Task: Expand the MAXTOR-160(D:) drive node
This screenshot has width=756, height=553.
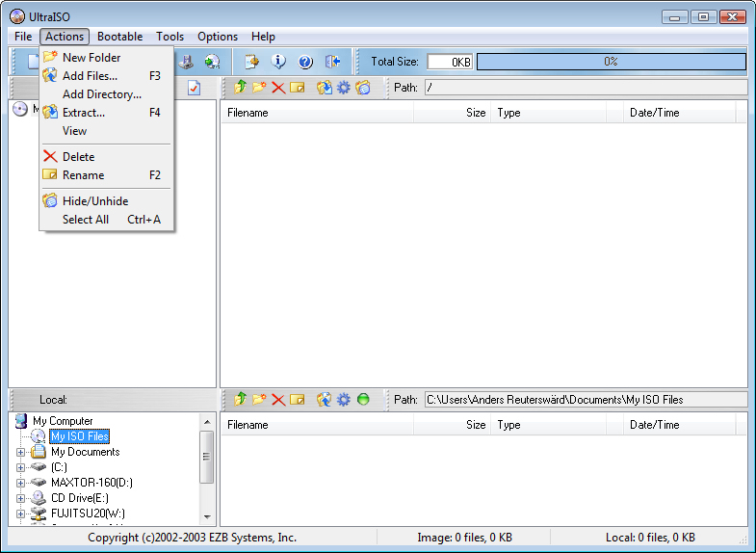Action: coord(20,483)
